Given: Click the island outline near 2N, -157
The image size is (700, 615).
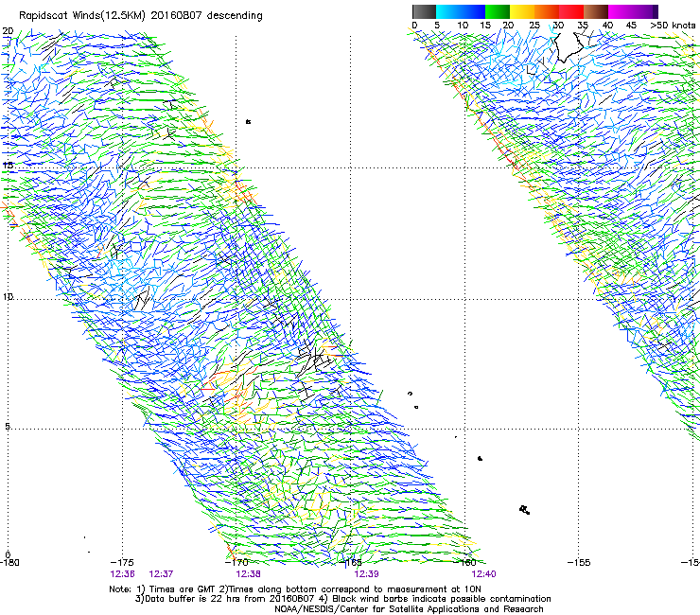Looking at the screenshot, I should point(525,510).
